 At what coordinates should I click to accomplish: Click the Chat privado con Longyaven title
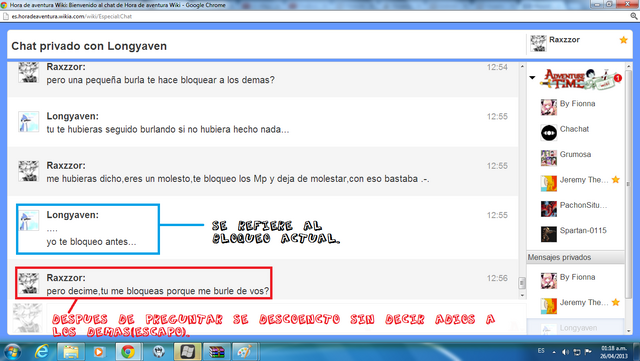click(x=89, y=46)
